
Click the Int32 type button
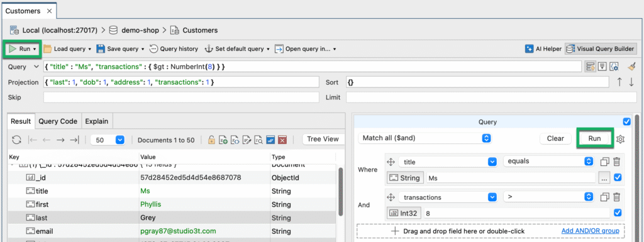[x=404, y=213]
